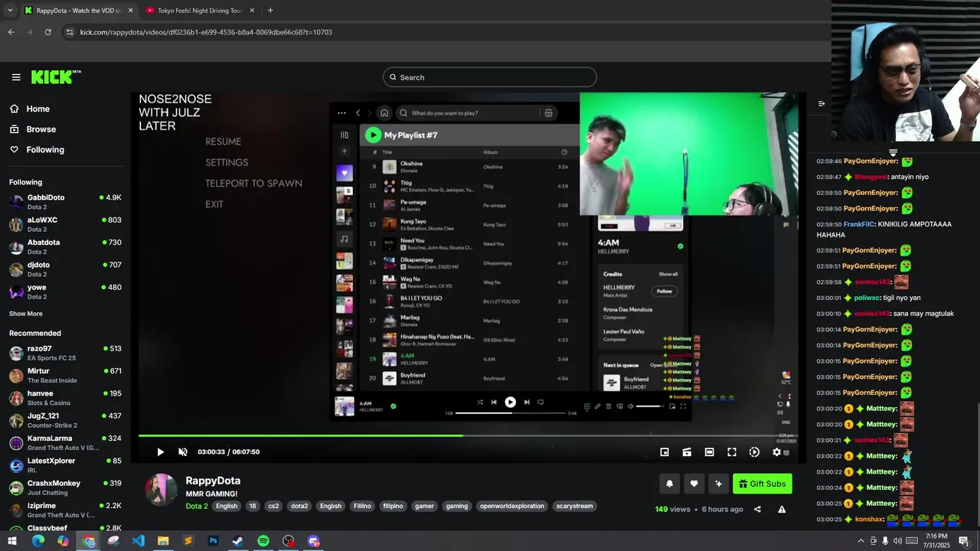The height and width of the screenshot is (551, 980).
Task: Open the browser tab search dropdown
Action: point(10,11)
